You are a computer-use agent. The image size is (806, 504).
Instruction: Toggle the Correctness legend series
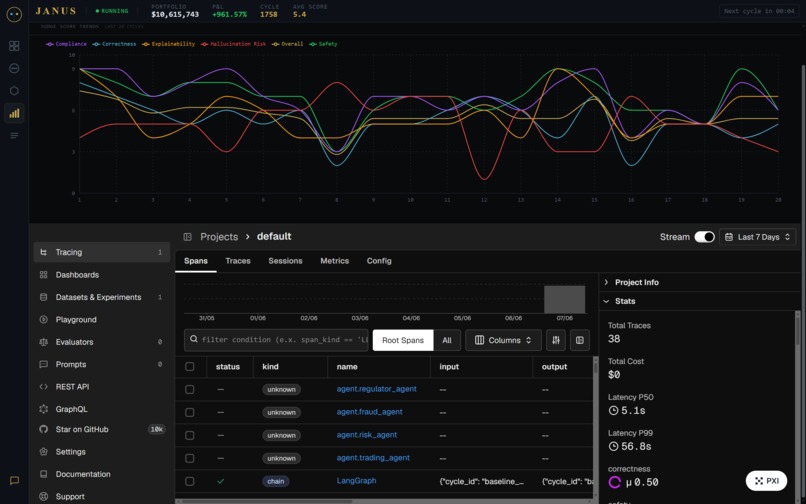(x=114, y=44)
